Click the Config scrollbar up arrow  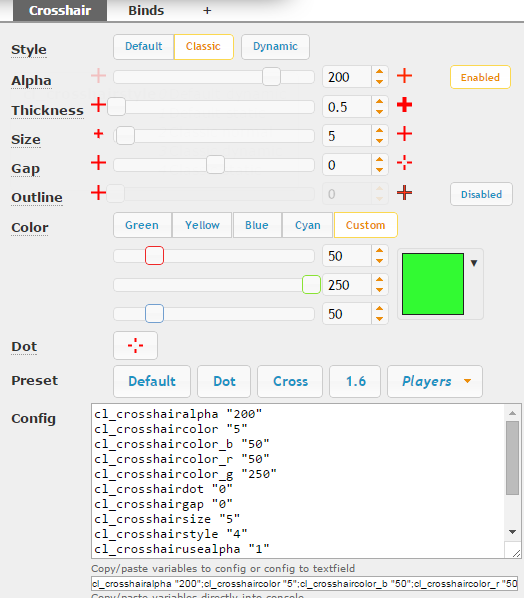[x=513, y=413]
